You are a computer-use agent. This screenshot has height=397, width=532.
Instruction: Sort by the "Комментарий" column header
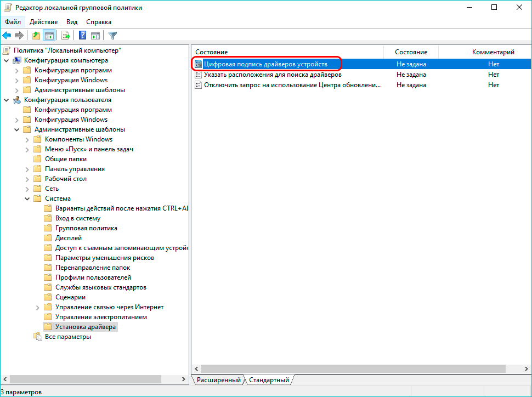click(x=493, y=52)
